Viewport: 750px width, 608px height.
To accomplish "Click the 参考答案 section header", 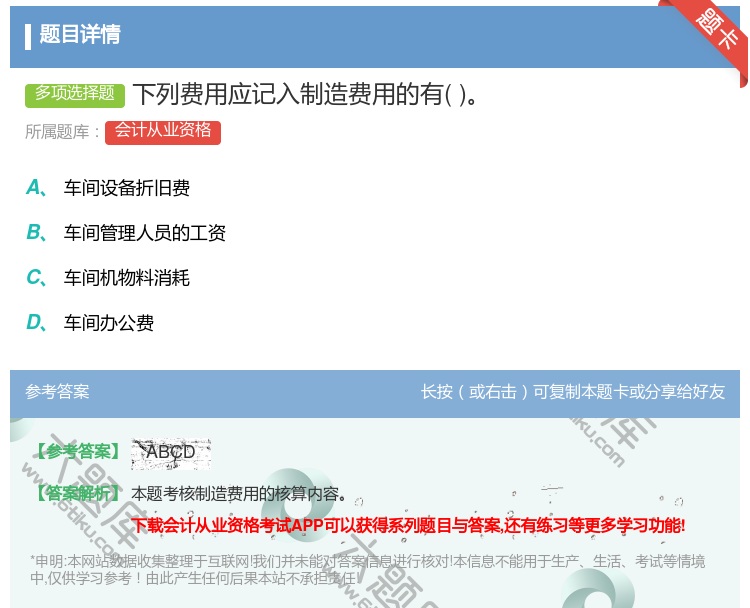I will pyautogui.click(x=57, y=392).
